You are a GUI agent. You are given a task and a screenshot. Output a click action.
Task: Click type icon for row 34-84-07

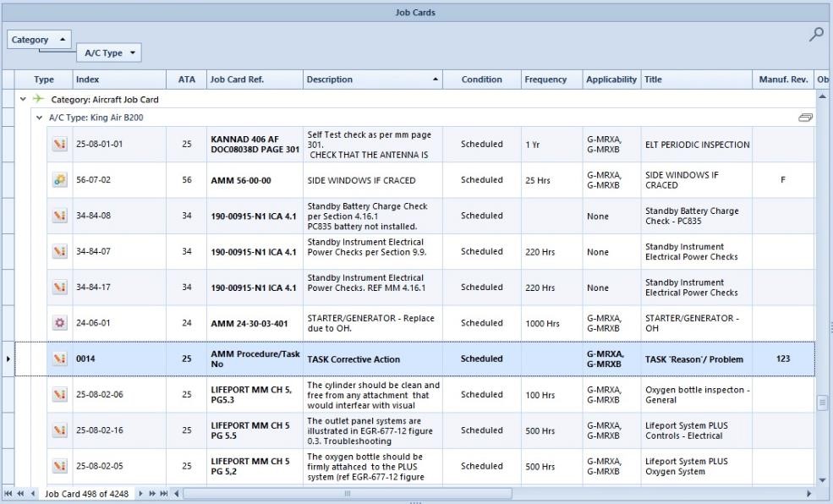tap(60, 251)
